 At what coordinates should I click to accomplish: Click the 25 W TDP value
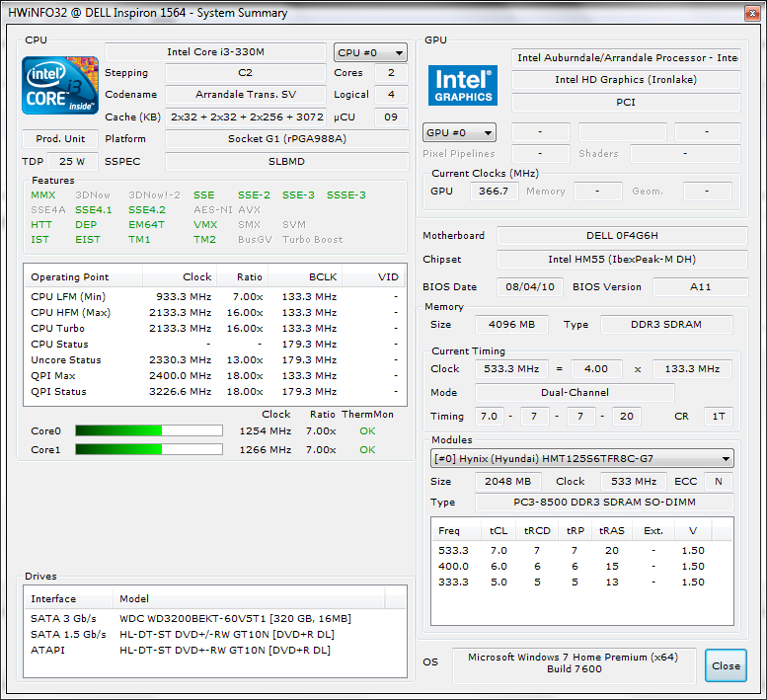[x=72, y=162]
